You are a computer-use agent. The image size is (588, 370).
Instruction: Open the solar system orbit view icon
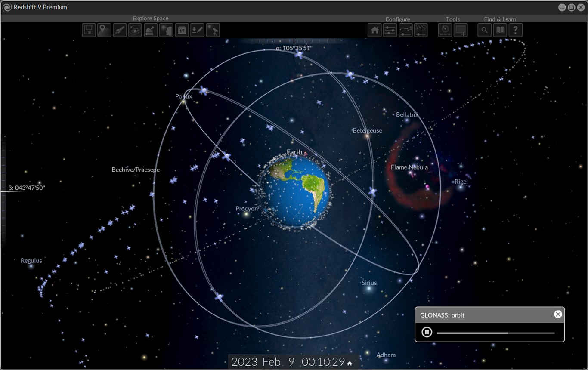(x=135, y=30)
